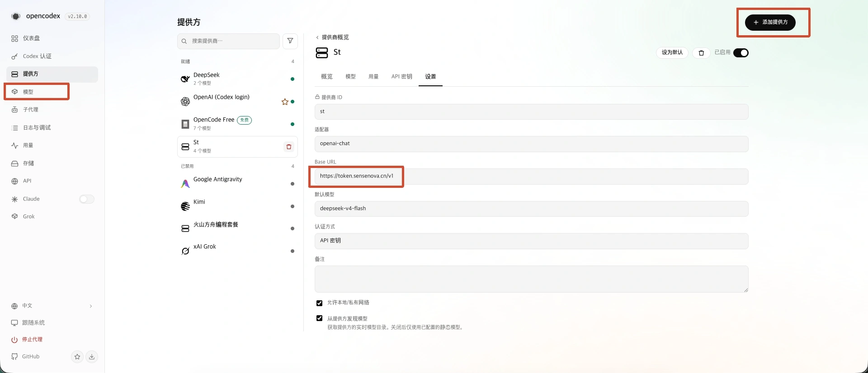Click the DeepSeek whale icon

[x=185, y=79]
